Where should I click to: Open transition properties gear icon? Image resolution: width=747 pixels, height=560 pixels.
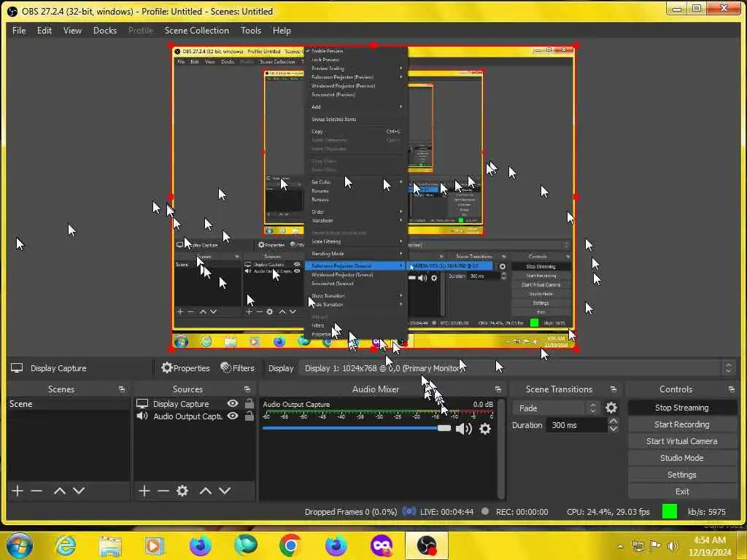[x=611, y=408]
